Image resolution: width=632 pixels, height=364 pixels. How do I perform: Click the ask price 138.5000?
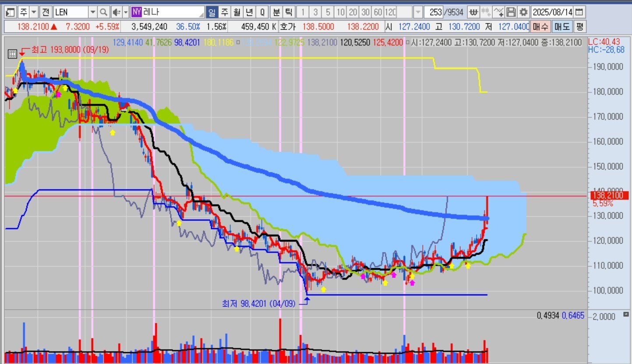click(318, 27)
